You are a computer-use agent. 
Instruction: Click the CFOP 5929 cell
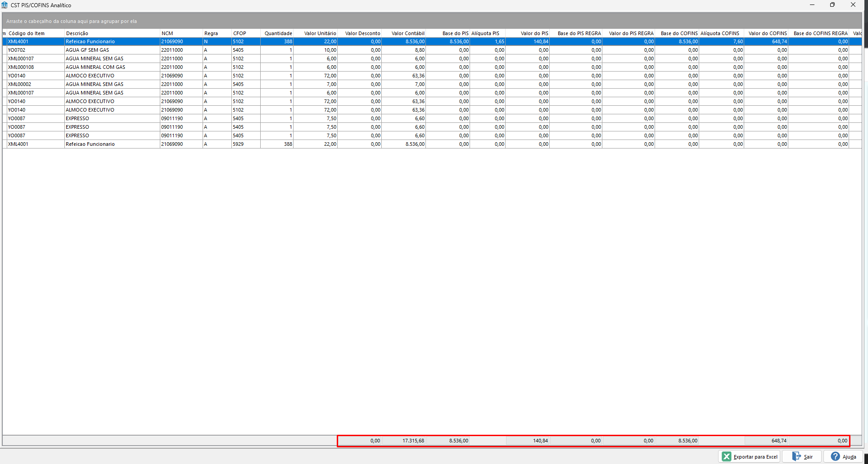[x=246, y=144]
